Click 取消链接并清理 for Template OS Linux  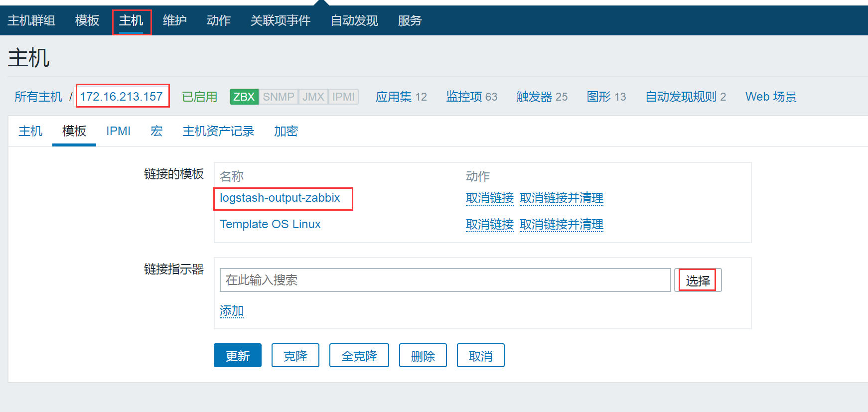click(562, 225)
